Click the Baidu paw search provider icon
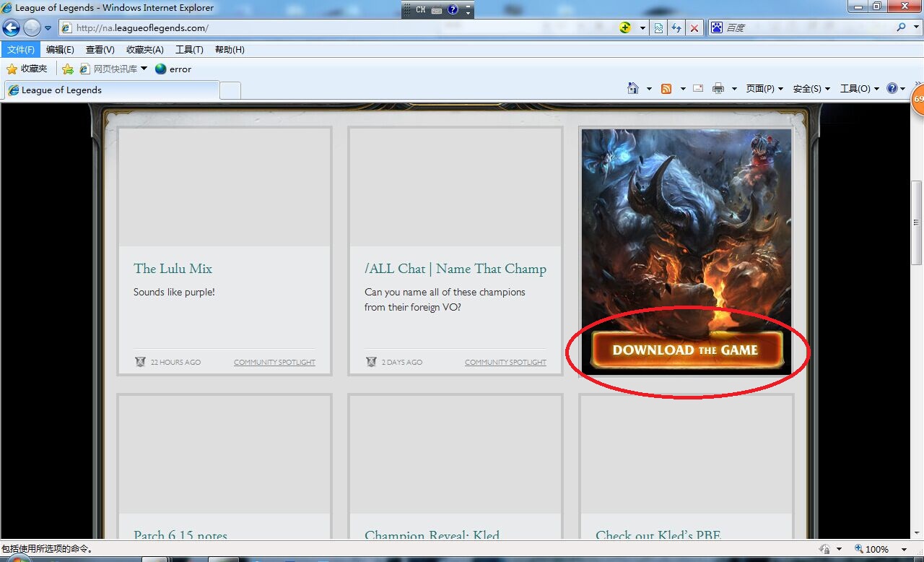The image size is (924, 562). [x=717, y=27]
